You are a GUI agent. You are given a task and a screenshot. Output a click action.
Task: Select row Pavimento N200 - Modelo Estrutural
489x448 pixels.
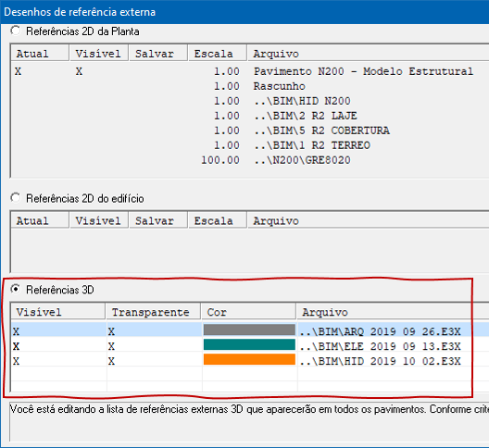point(250,71)
